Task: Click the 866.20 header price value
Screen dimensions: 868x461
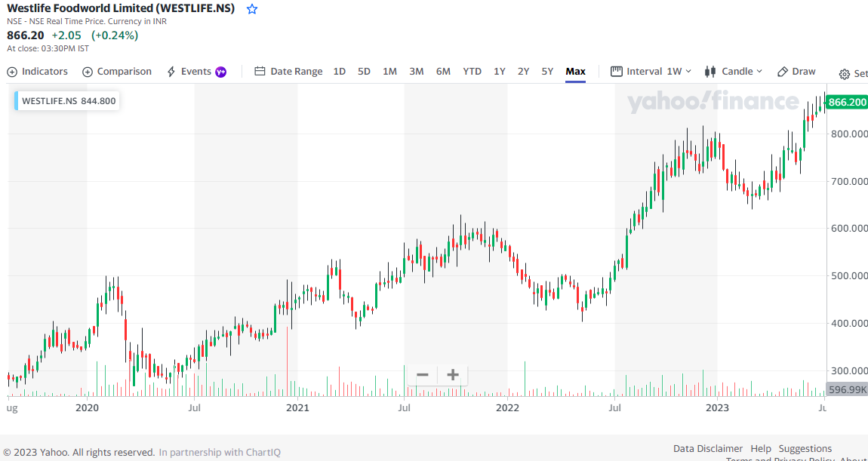Action: click(26, 35)
